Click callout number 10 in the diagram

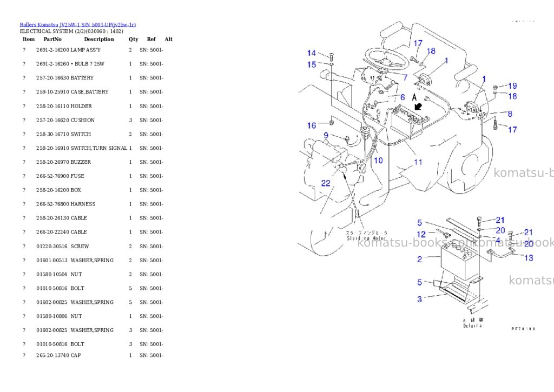(x=378, y=161)
